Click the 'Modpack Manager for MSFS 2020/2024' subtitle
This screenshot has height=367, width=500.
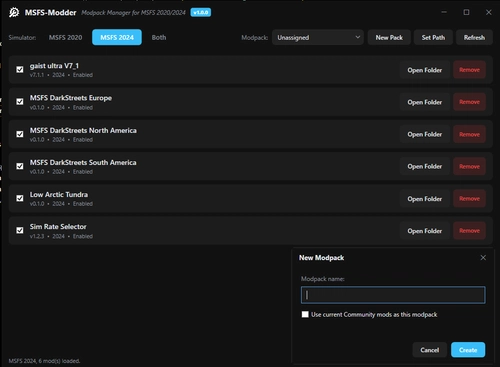(133, 13)
